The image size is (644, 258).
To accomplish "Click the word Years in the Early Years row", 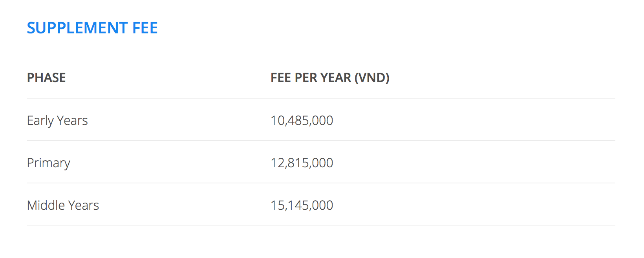I will pos(72,121).
